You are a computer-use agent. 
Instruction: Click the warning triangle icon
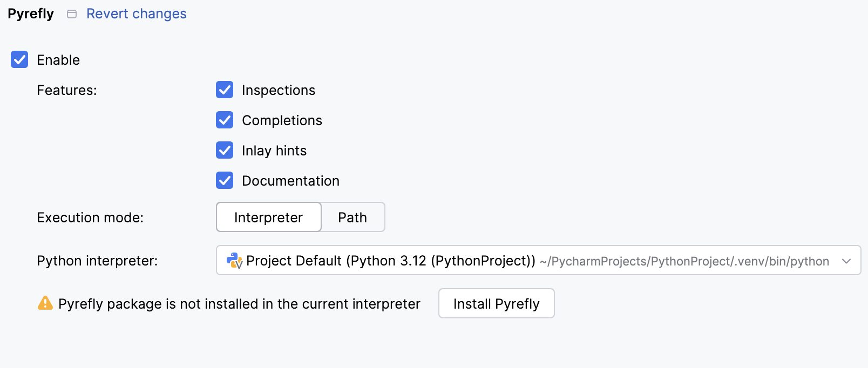click(45, 303)
